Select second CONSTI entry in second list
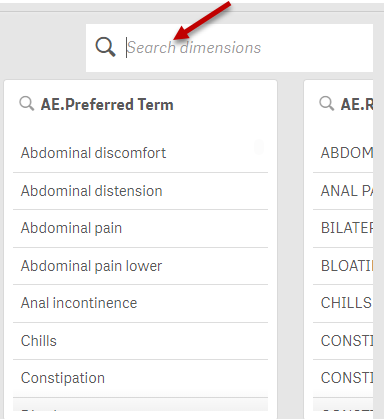 343,378
